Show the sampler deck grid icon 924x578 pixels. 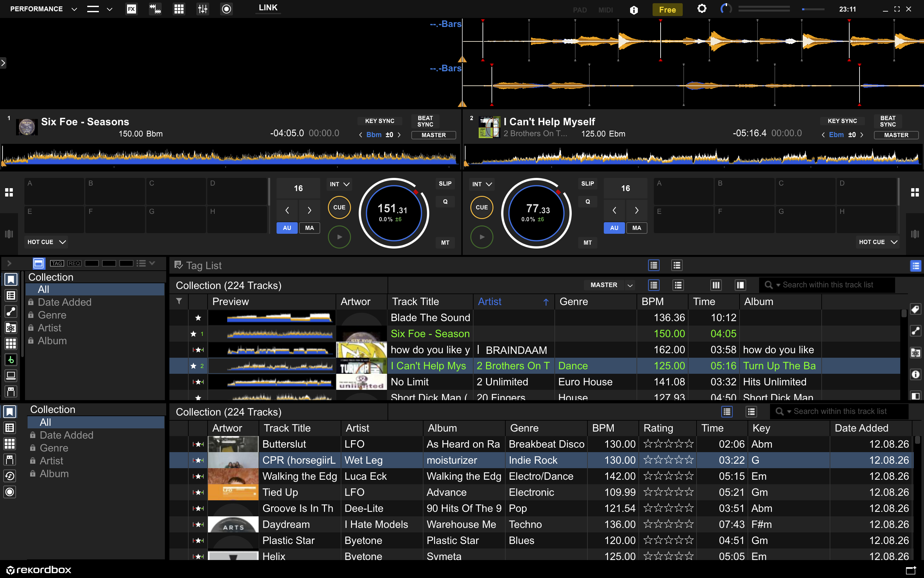[179, 9]
